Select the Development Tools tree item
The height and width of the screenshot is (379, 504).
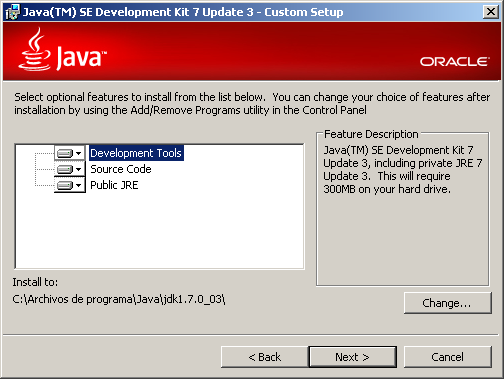(136, 153)
